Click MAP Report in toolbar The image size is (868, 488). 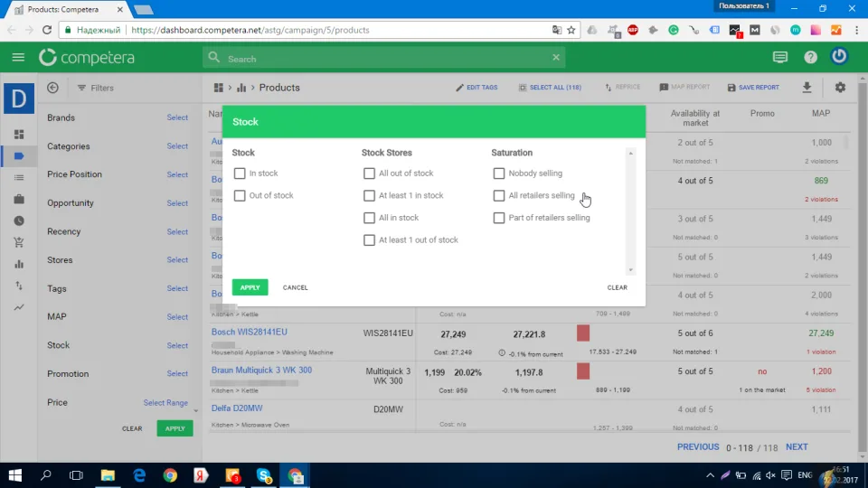tap(684, 88)
